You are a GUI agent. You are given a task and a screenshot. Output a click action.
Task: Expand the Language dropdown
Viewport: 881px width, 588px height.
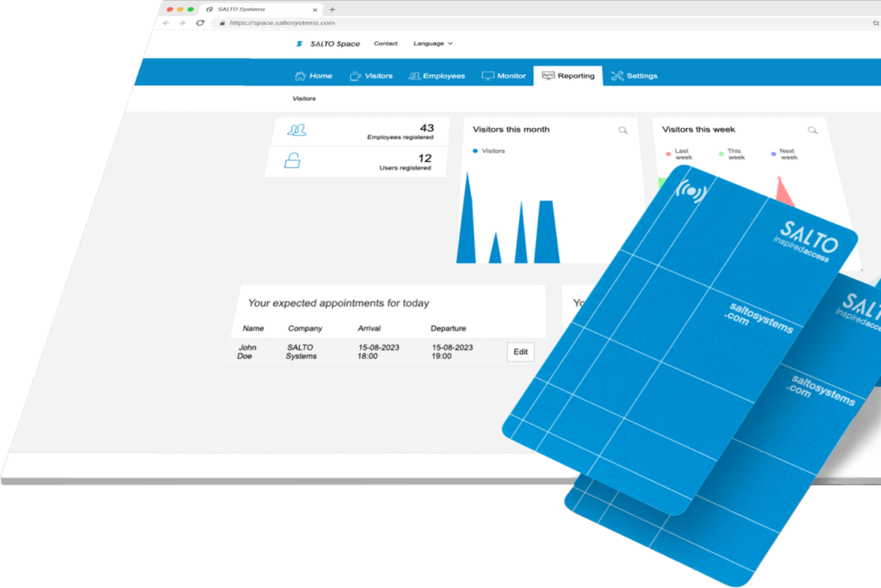[433, 44]
